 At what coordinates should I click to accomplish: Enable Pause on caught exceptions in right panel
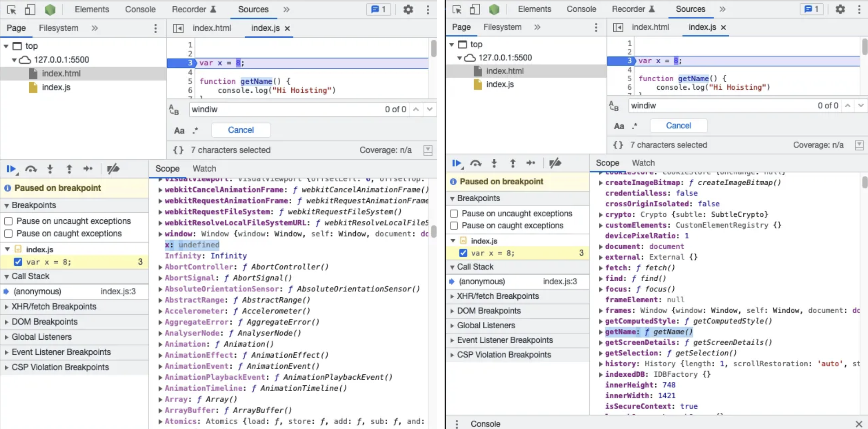454,225
